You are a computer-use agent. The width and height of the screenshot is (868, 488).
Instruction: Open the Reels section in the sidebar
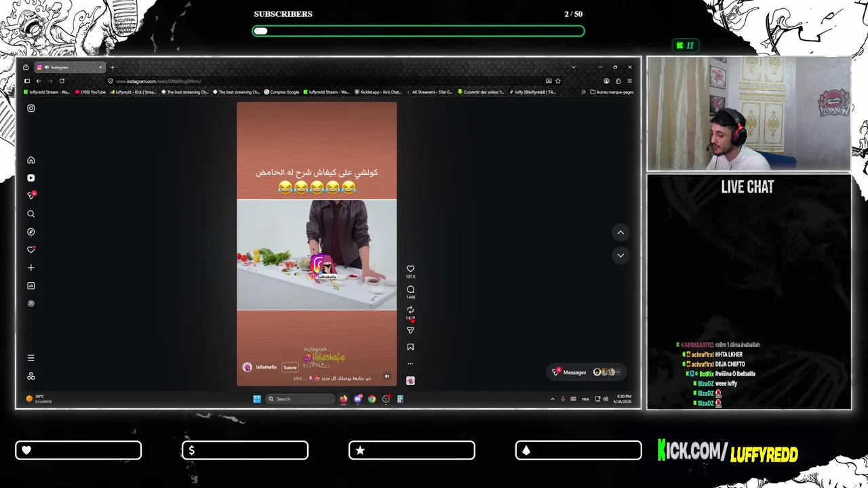pyautogui.click(x=31, y=178)
